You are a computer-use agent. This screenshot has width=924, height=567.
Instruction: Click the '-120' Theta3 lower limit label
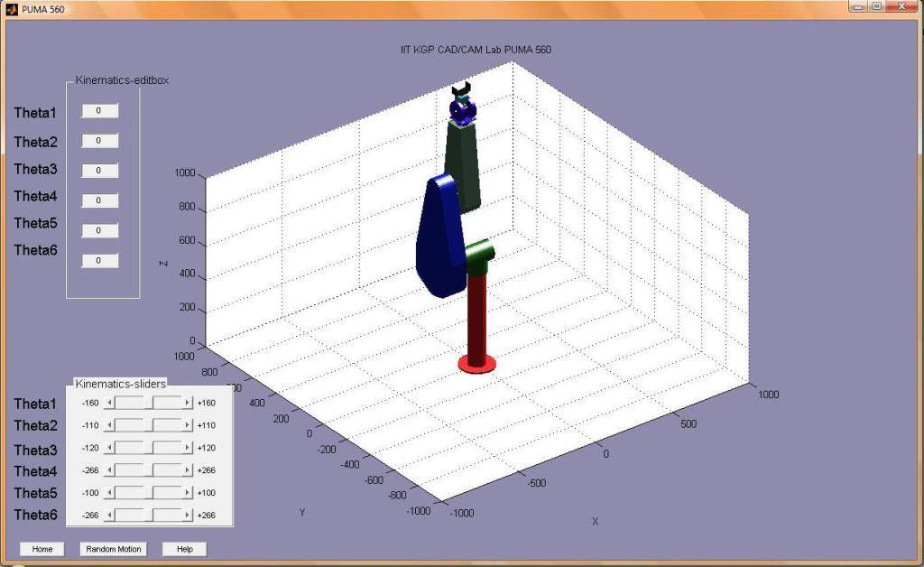90,448
